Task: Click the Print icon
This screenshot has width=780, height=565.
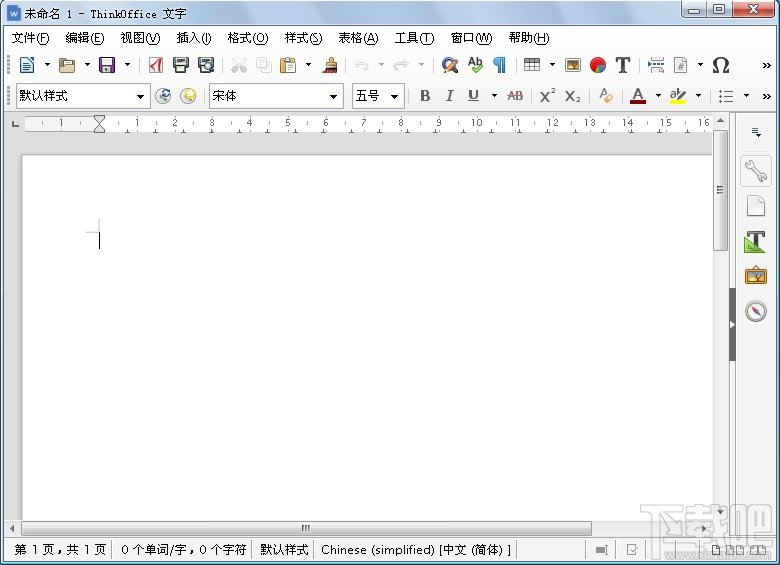Action: click(x=181, y=65)
